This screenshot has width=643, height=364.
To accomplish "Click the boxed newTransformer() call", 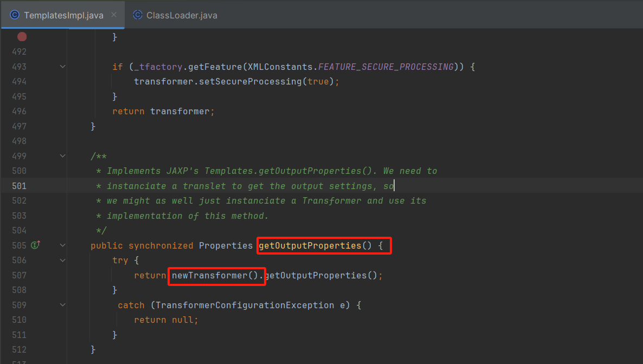I will point(216,276).
